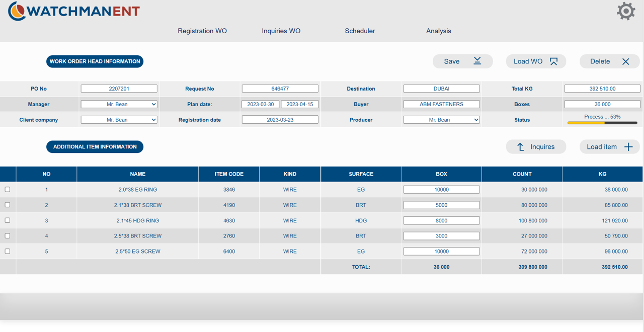
Task: Click total count 309 800 000
Action: click(533, 267)
